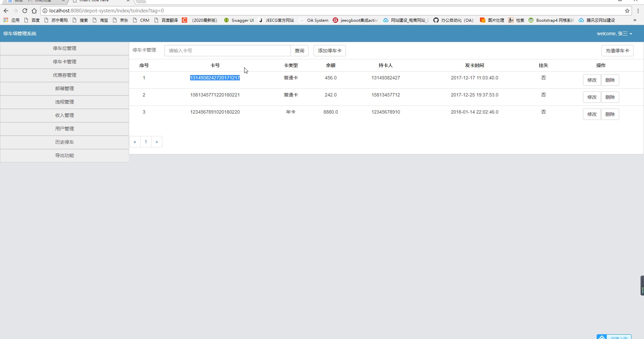Open the welcome, 张三 user dropdown
Image resolution: width=644 pixels, height=339 pixels.
pos(614,33)
